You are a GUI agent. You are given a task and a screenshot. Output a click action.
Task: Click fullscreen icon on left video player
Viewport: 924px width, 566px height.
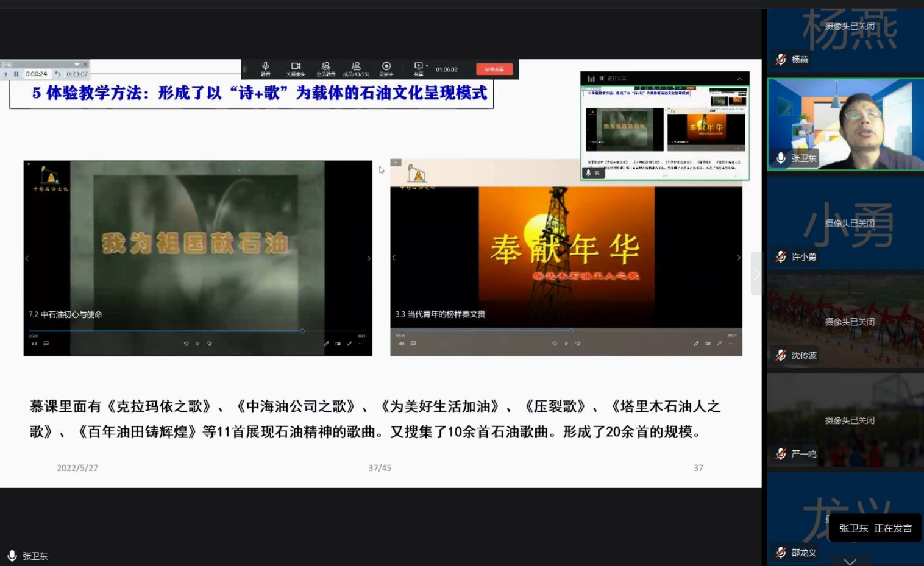point(349,344)
